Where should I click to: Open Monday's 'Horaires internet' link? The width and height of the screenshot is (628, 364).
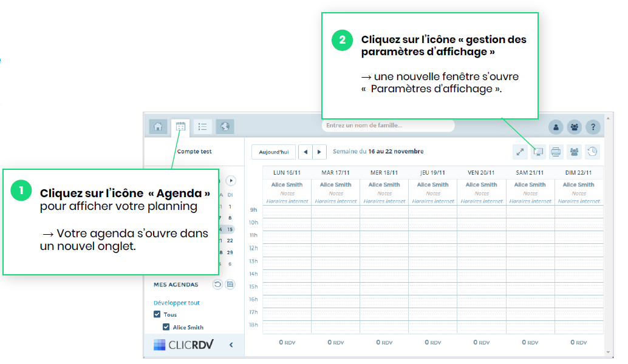coord(287,201)
